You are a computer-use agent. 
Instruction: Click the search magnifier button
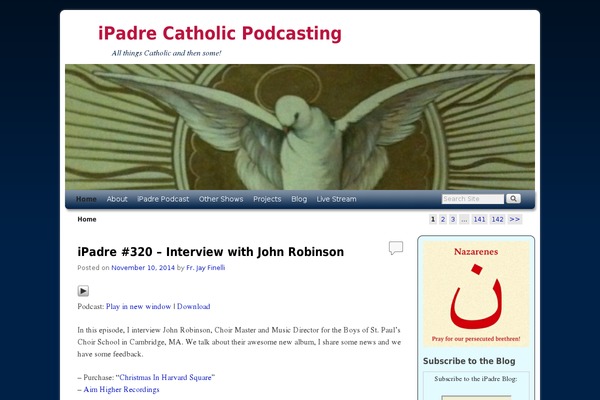(513, 199)
